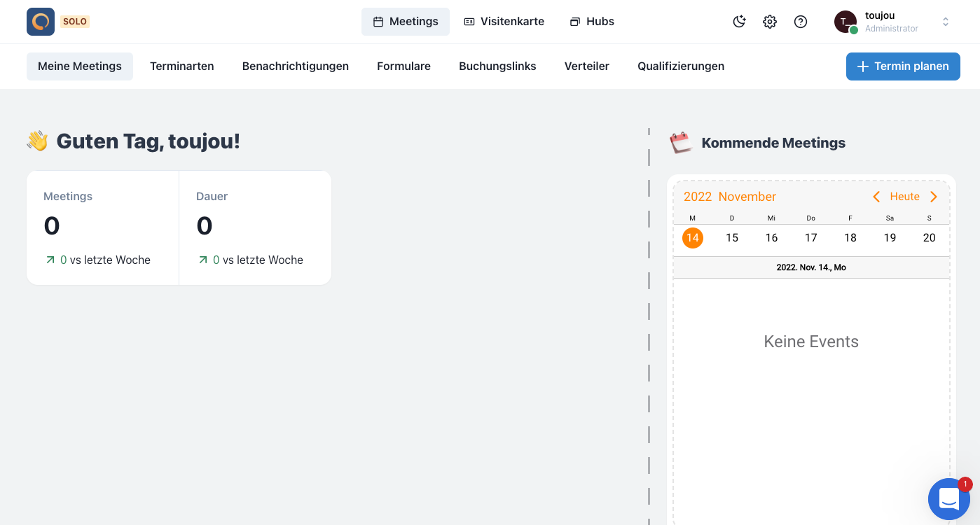Open the chat support bubble
This screenshot has height=525, width=980.
click(948, 499)
